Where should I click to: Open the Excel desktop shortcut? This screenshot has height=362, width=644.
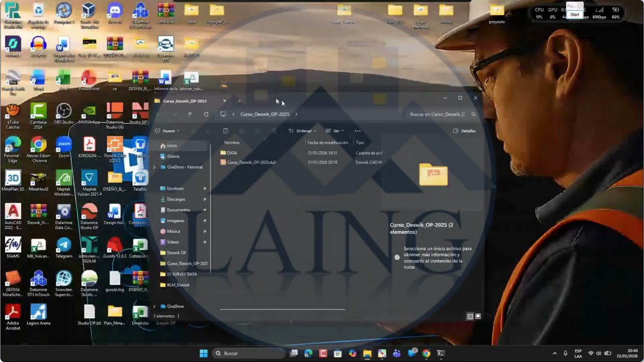click(x=64, y=80)
